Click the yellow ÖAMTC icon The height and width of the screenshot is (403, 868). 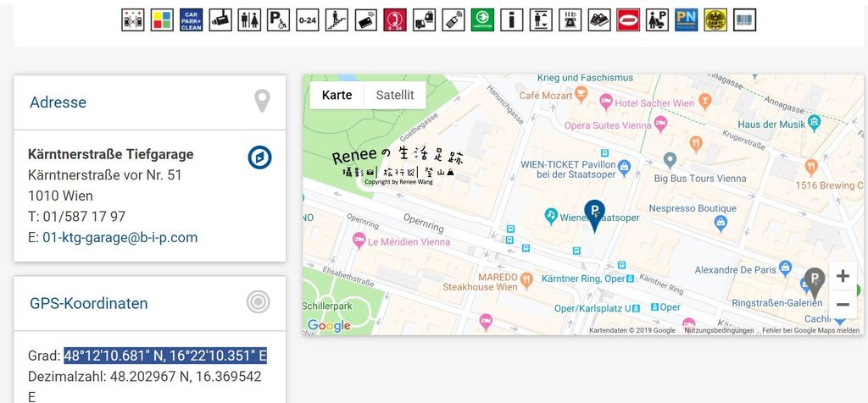[x=715, y=20]
